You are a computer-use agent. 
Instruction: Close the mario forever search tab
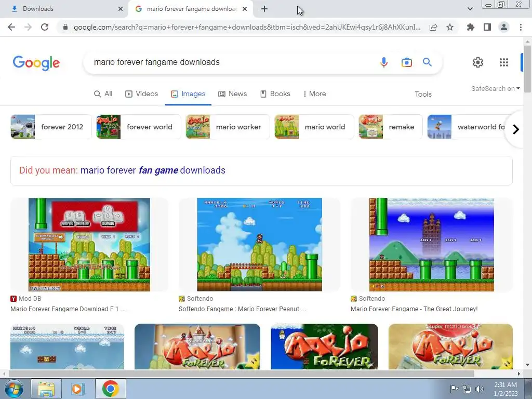245,9
